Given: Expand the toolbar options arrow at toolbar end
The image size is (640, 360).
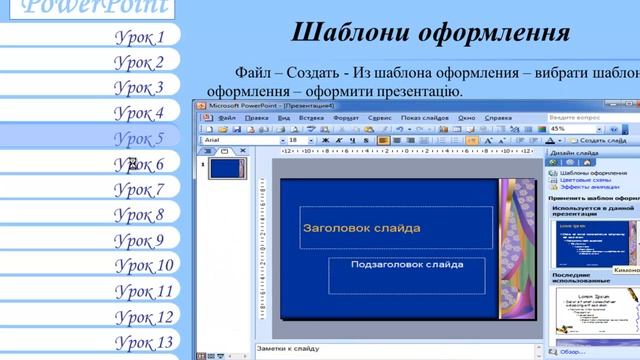Looking at the screenshot, I should tap(625, 130).
